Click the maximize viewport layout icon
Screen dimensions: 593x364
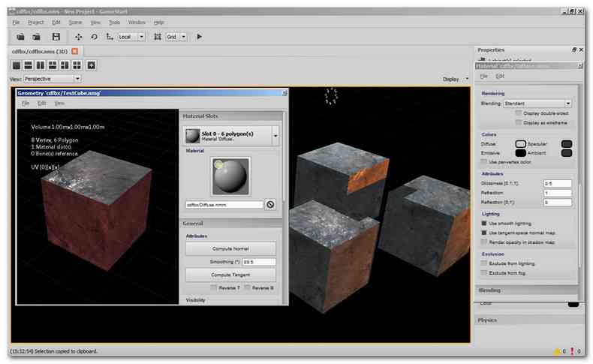point(91,65)
